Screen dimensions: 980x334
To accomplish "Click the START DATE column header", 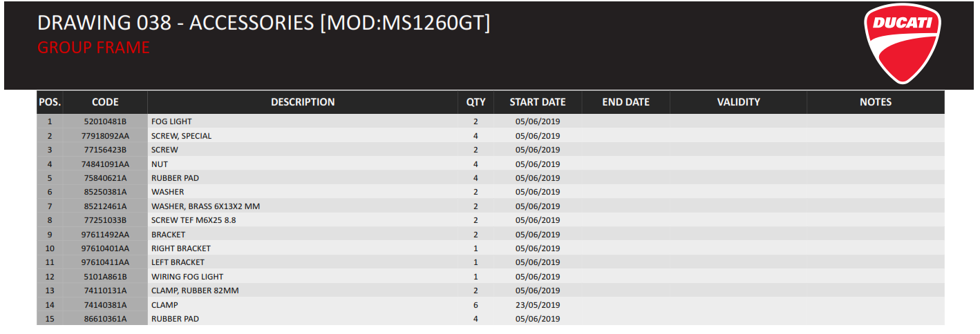I will [x=538, y=102].
